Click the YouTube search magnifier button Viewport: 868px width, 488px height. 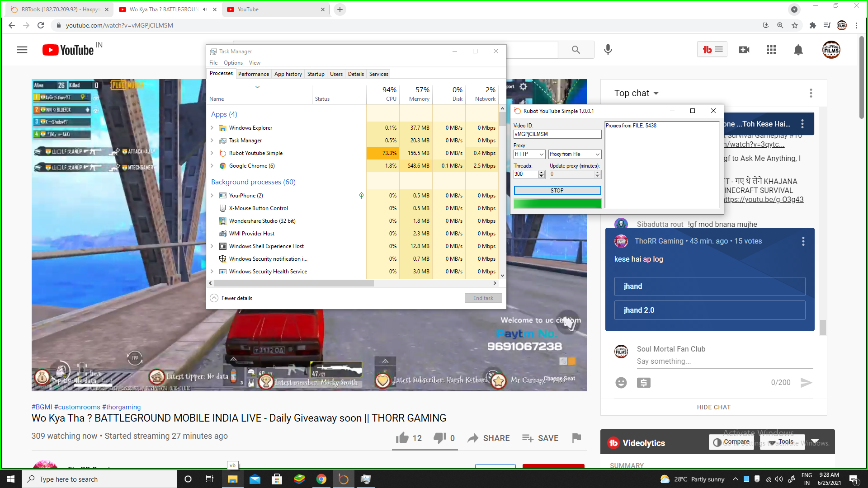576,50
